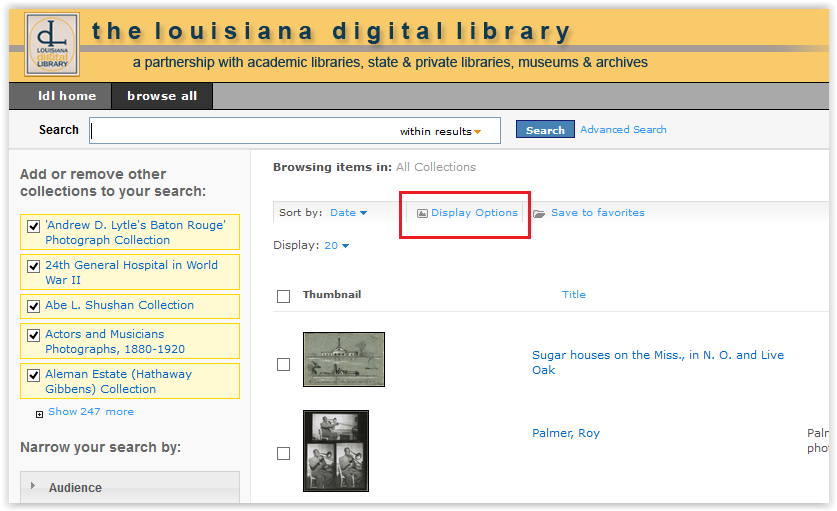
Task: Uncheck 24th General Hospital in World War II
Action: pos(34,266)
